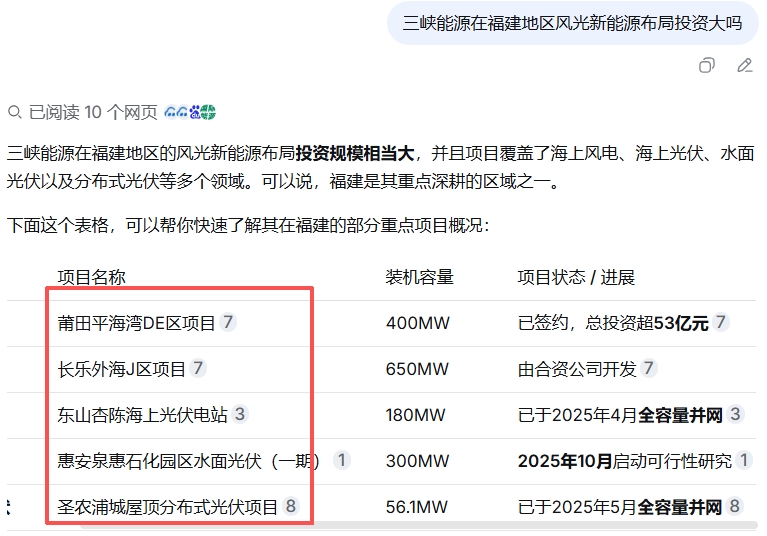Open citation 8 after 2025年5月全容量并网
Viewport: 767px width, 536px height.
pos(735,506)
